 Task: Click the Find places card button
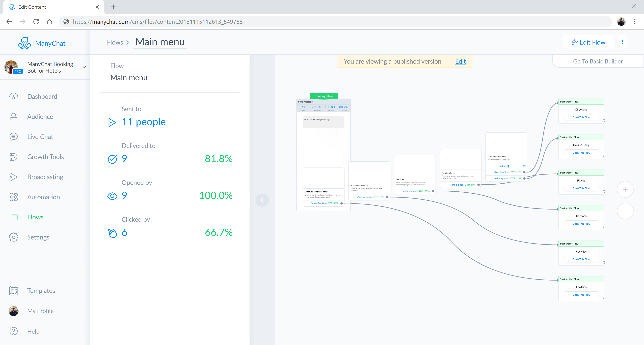[x=461, y=185]
